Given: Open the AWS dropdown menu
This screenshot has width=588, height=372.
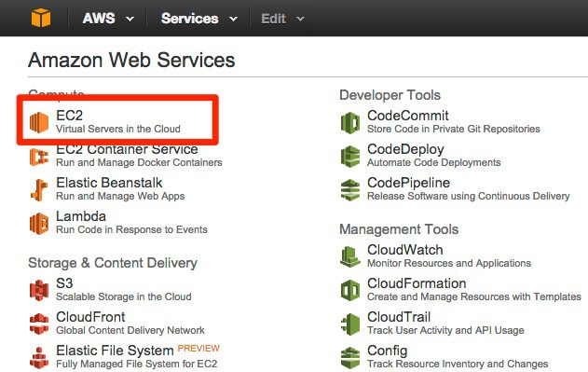Looking at the screenshot, I should [108, 19].
